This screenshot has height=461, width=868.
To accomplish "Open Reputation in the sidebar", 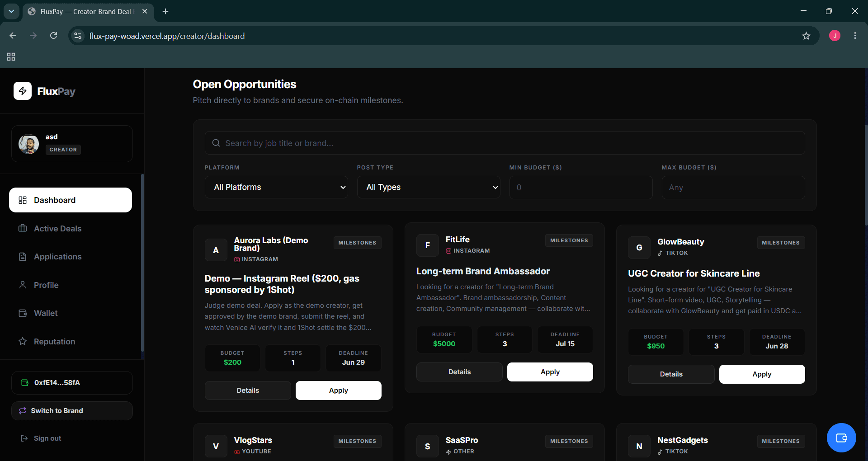I will coord(71,341).
